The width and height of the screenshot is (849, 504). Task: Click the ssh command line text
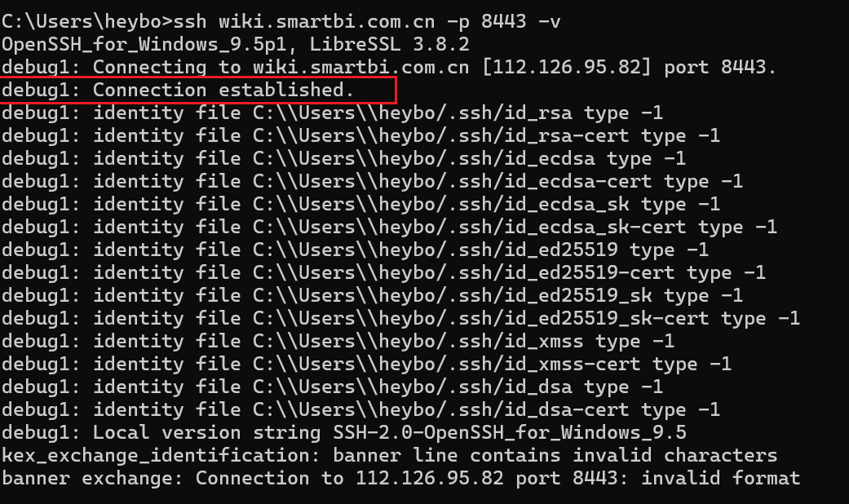point(281,22)
